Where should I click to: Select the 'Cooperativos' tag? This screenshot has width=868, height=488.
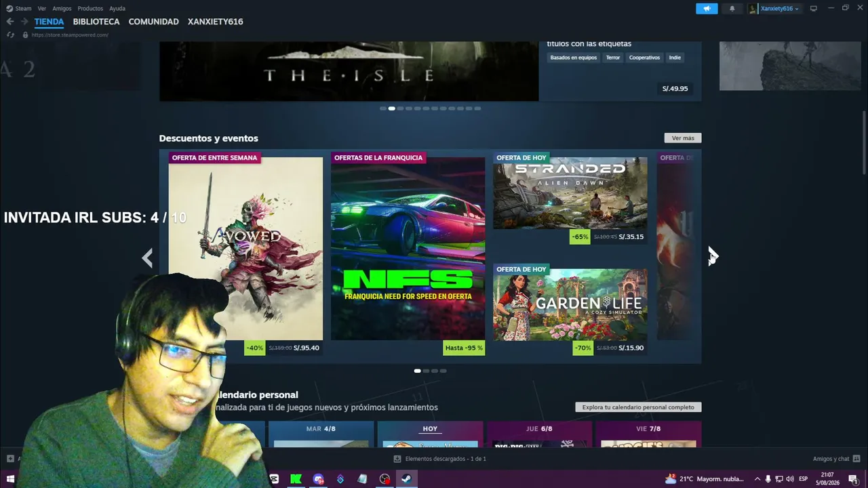[x=644, y=58]
